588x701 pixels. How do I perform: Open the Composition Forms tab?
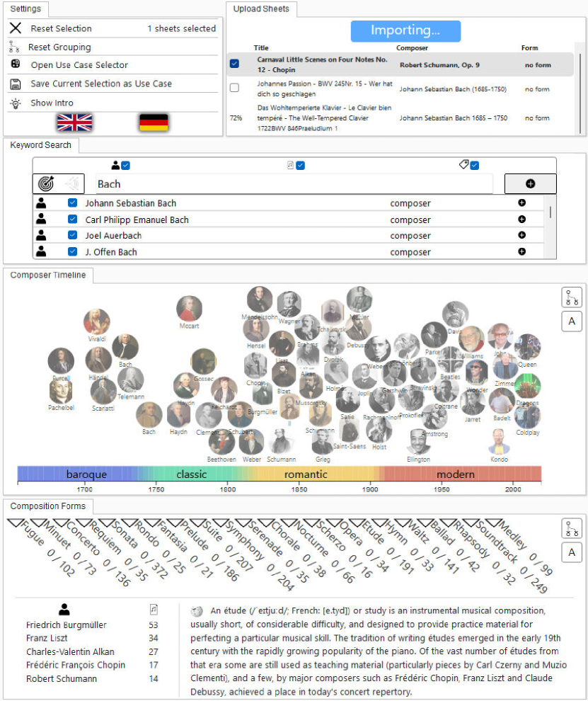pos(48,506)
